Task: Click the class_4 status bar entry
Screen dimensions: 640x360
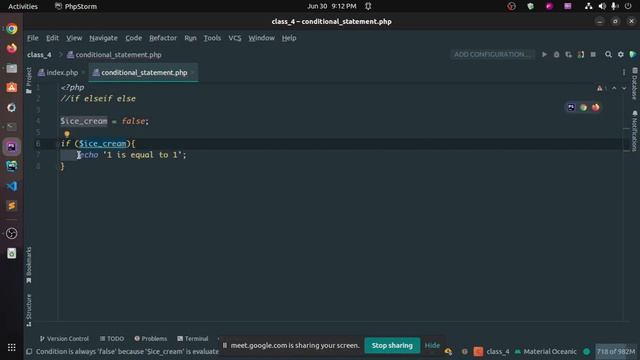Action: pos(492,351)
